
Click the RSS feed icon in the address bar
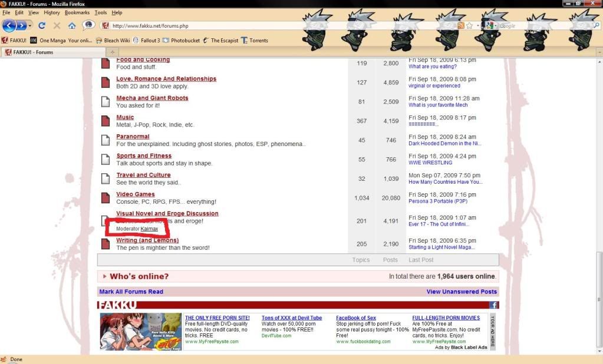click(x=460, y=25)
